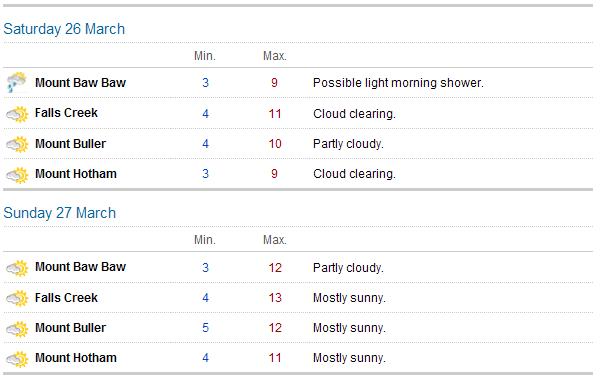The image size is (600, 385).
Task: Click the partly cloudy icon for Falls Creek Saturday
Action: point(17,114)
